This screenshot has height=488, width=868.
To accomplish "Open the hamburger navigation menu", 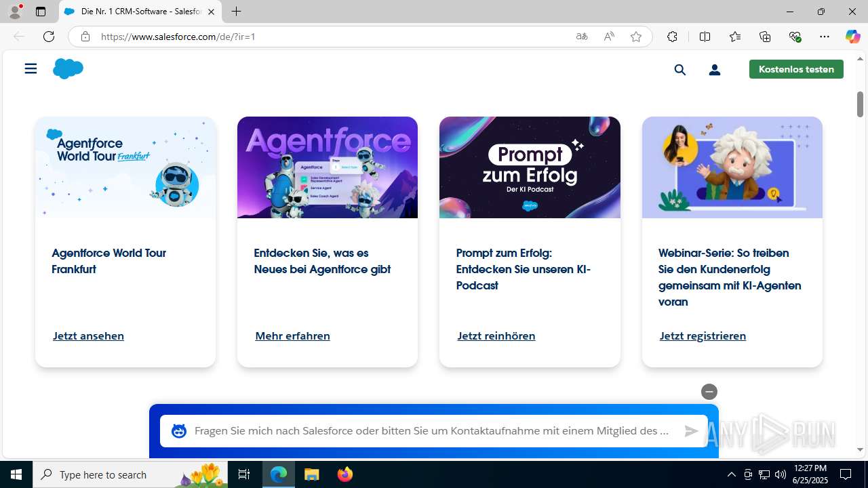I will coord(31,68).
